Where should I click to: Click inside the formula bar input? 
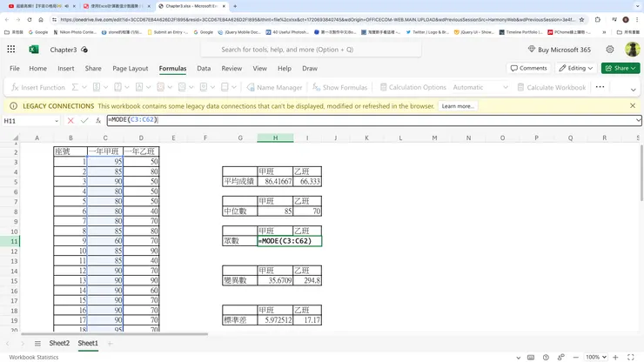(x=370, y=120)
